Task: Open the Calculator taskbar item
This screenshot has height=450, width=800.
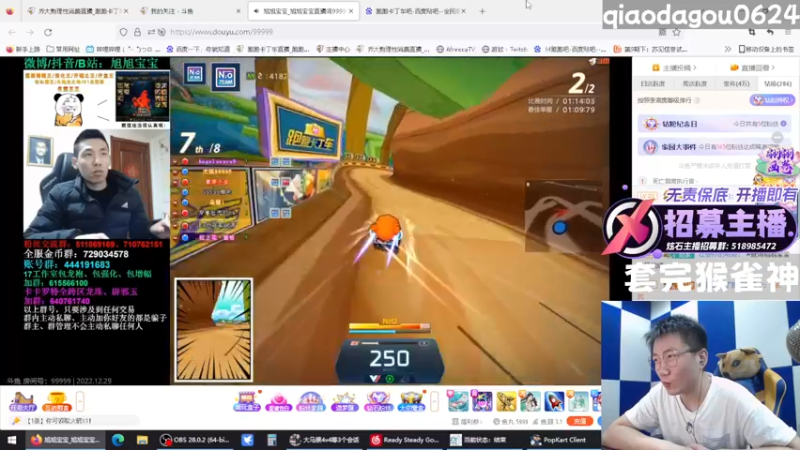Action: pos(272,440)
